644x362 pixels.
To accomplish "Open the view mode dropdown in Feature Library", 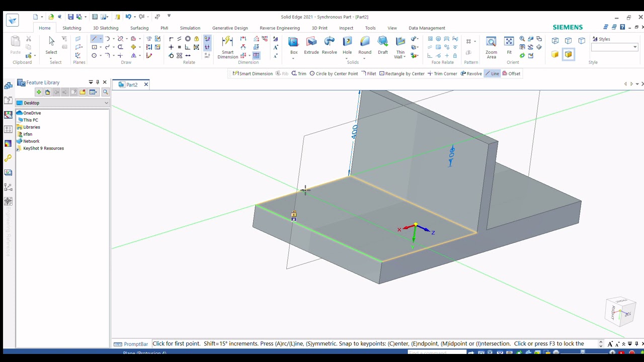I will click(93, 92).
